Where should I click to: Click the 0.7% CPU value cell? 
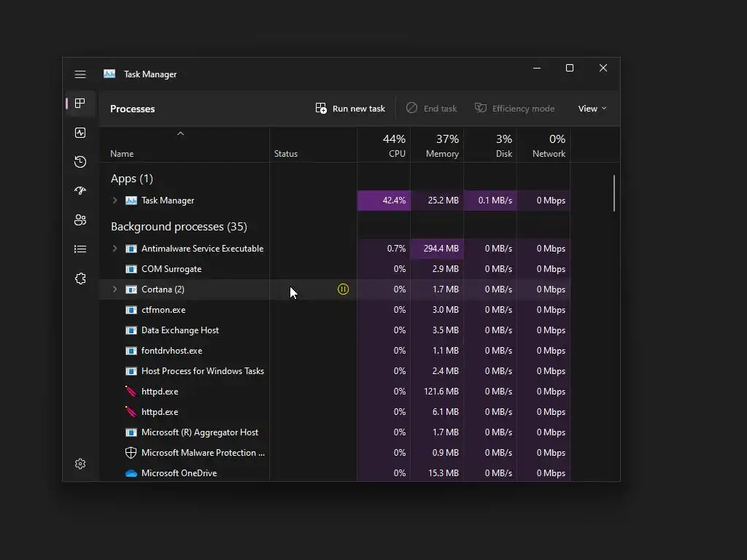384,249
